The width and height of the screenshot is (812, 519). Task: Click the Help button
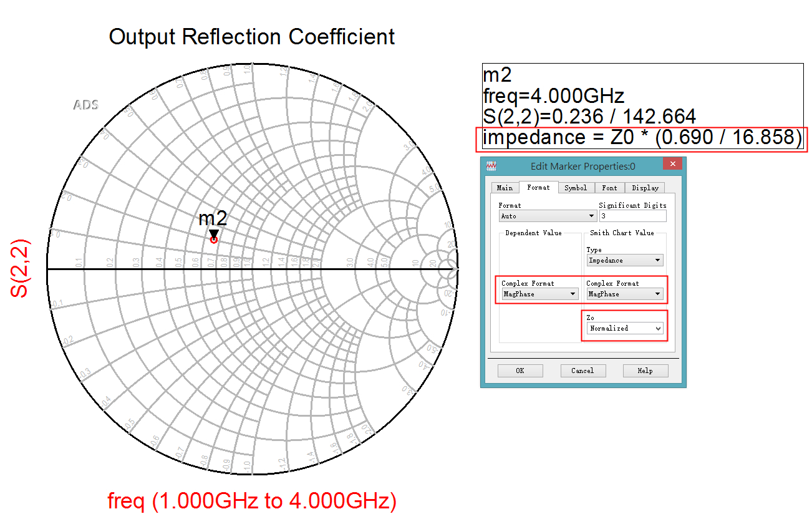click(645, 371)
